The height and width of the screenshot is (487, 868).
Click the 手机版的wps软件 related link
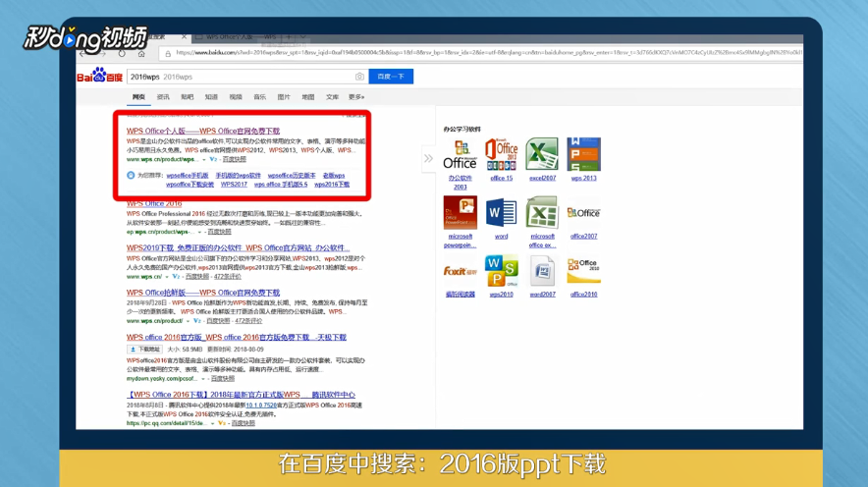coord(238,176)
